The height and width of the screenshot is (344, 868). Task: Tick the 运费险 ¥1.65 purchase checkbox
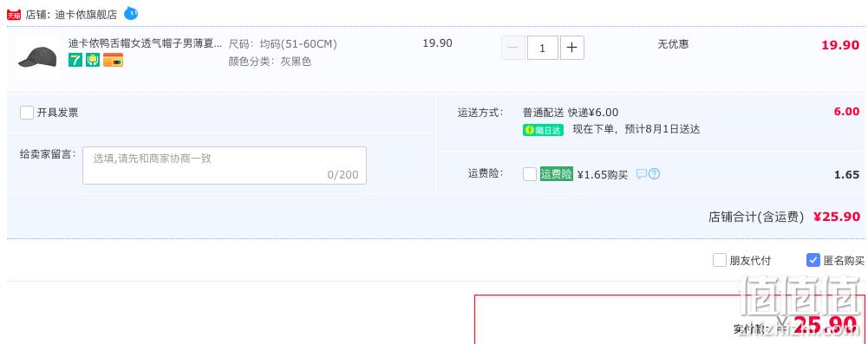[530, 174]
